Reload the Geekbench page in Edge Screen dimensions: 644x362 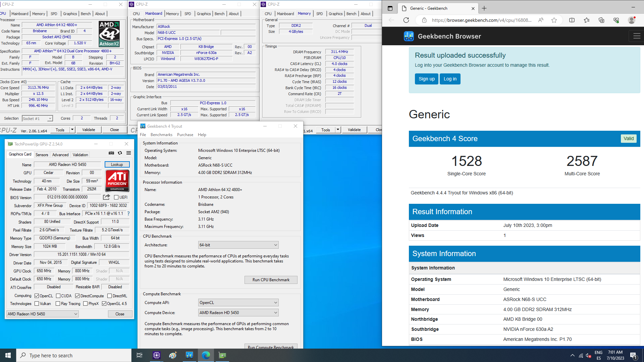point(406,20)
